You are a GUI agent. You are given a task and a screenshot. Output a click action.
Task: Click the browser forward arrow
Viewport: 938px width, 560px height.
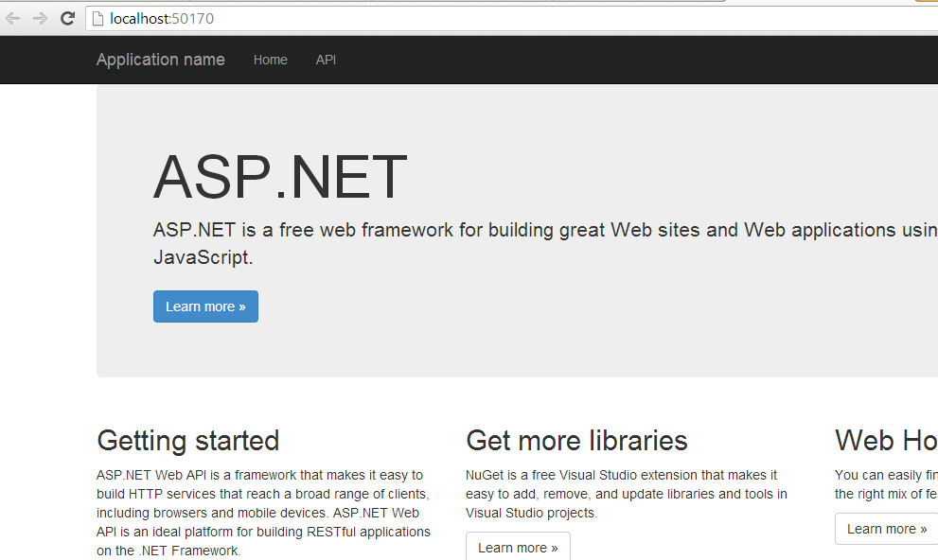click(x=40, y=18)
